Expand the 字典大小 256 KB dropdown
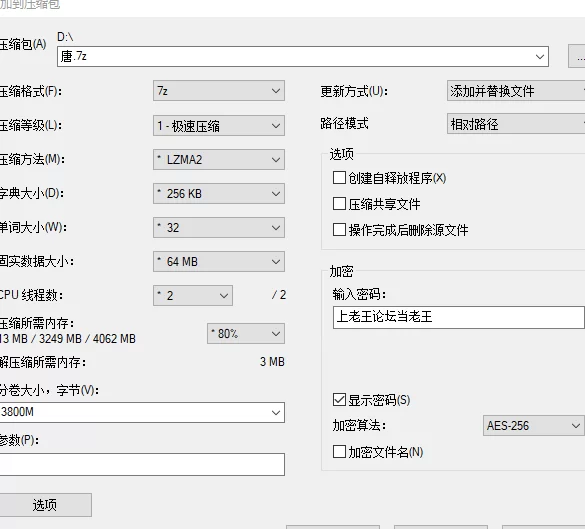Viewport: 585px width, 529px height. tap(219, 194)
